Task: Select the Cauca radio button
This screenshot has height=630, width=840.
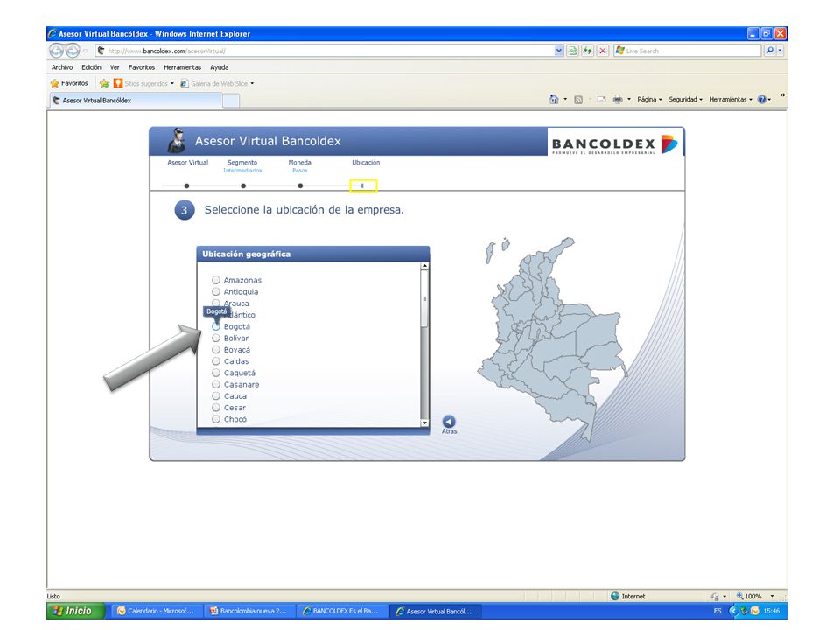Action: click(x=216, y=395)
